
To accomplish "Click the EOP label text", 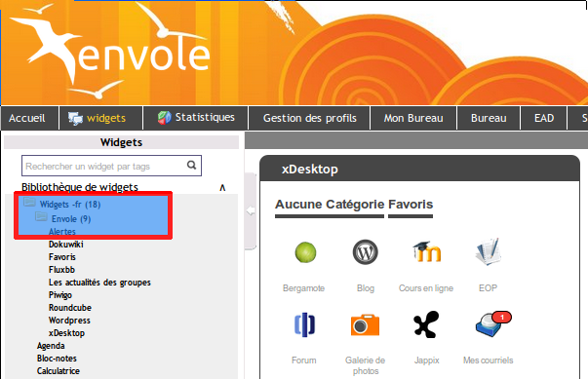I will click(x=488, y=288).
